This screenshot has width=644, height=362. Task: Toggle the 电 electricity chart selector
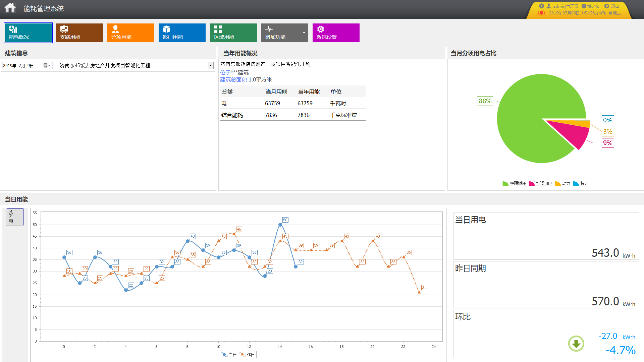pos(15,217)
